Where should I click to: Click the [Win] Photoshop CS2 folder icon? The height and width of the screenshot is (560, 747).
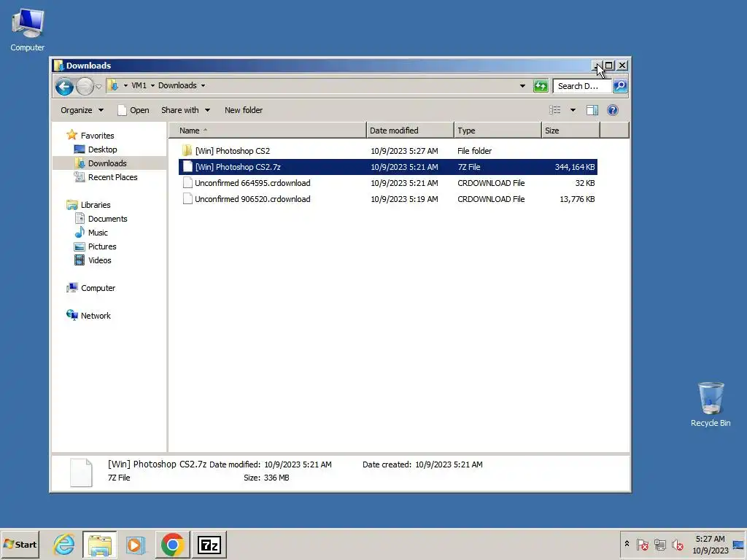(x=187, y=150)
